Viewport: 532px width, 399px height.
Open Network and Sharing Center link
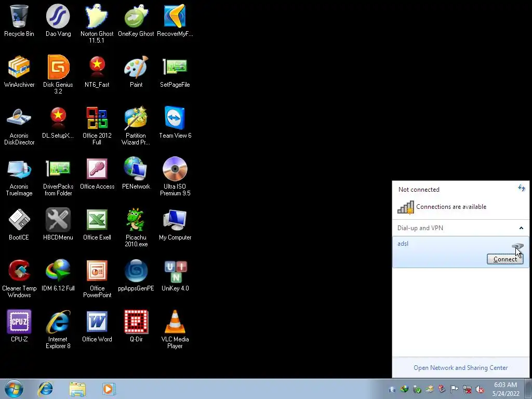coord(460,368)
